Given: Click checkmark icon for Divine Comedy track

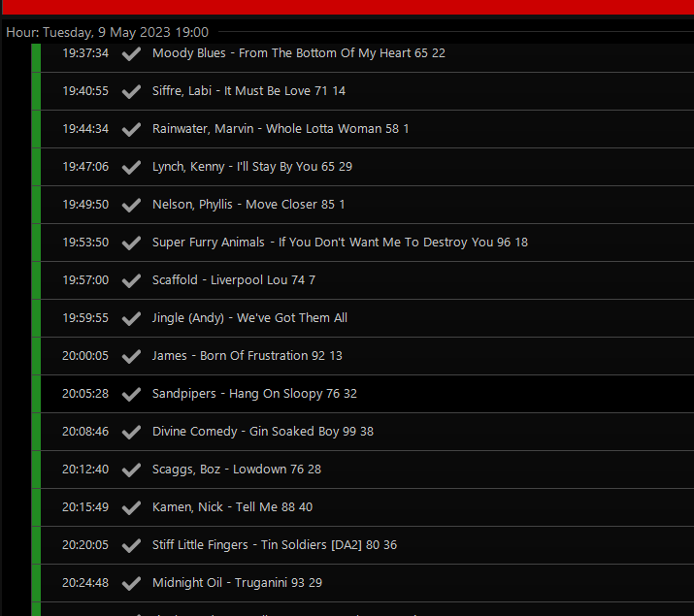Looking at the screenshot, I should [x=131, y=432].
